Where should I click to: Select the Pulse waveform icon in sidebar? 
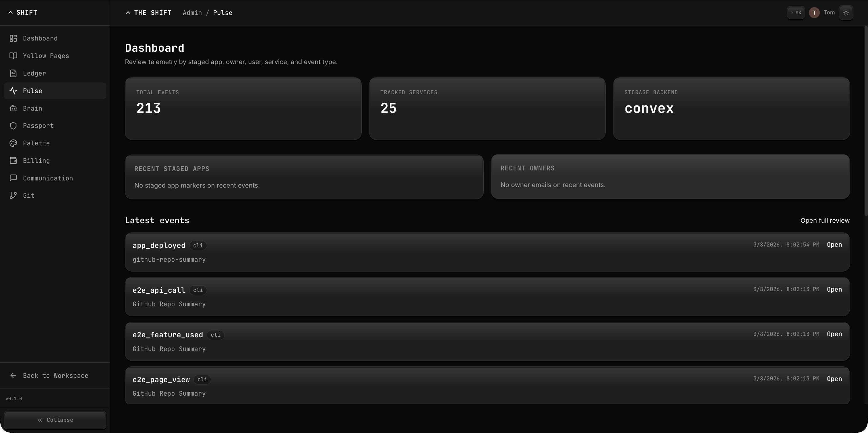coord(13,91)
